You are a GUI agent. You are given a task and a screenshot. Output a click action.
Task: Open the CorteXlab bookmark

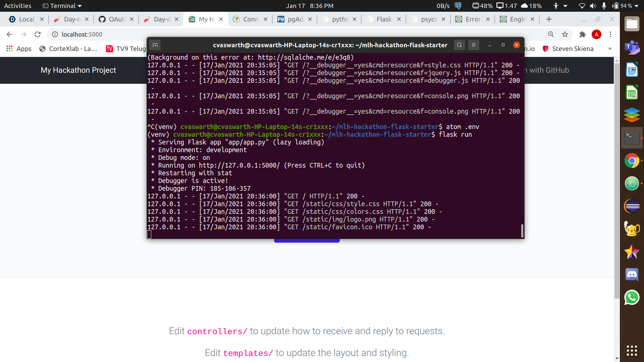click(x=68, y=49)
